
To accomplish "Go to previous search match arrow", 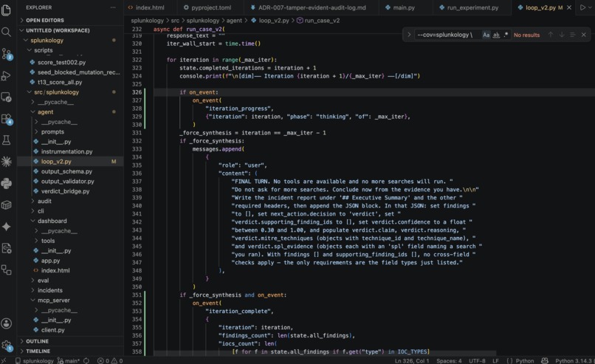I will tap(550, 35).
